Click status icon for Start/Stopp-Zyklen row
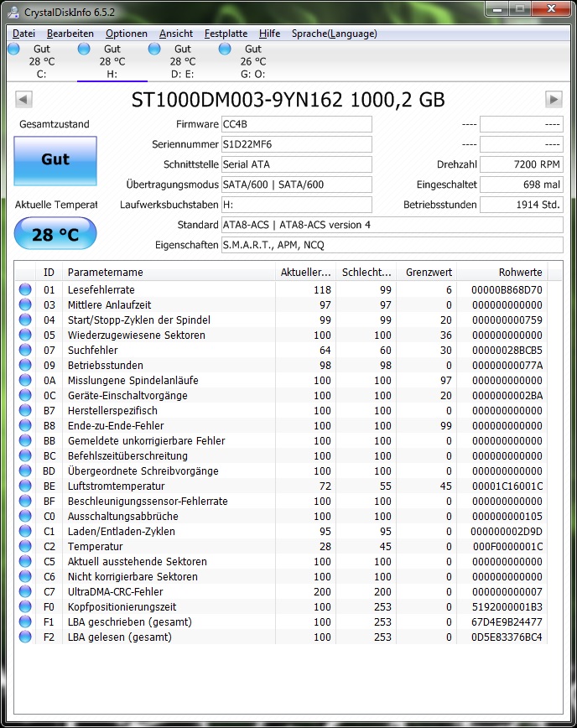The height and width of the screenshot is (728, 577). coord(25,320)
